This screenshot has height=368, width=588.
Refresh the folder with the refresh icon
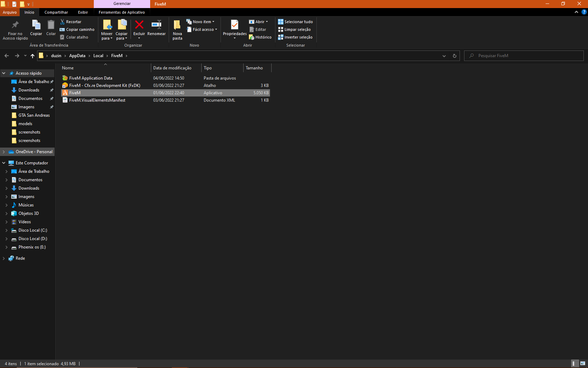[x=454, y=55]
